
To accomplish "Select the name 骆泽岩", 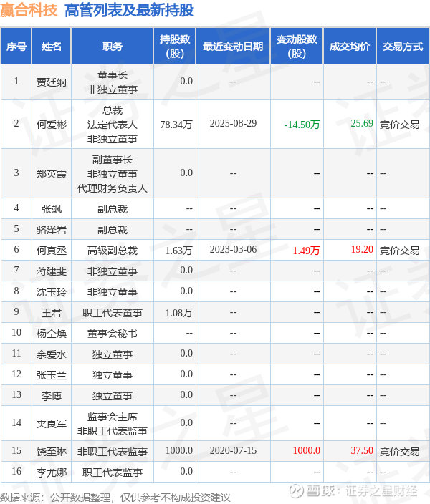I will (x=51, y=230).
